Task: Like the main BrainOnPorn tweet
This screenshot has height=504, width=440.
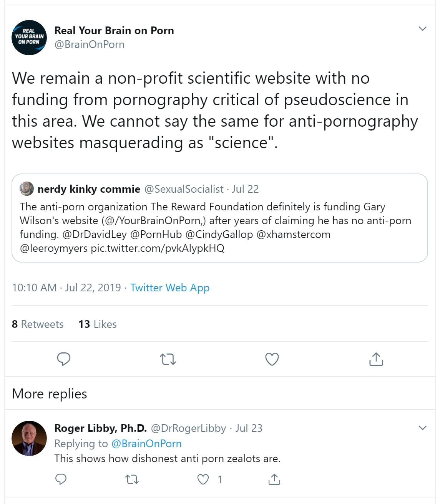Action: pyautogui.click(x=272, y=359)
